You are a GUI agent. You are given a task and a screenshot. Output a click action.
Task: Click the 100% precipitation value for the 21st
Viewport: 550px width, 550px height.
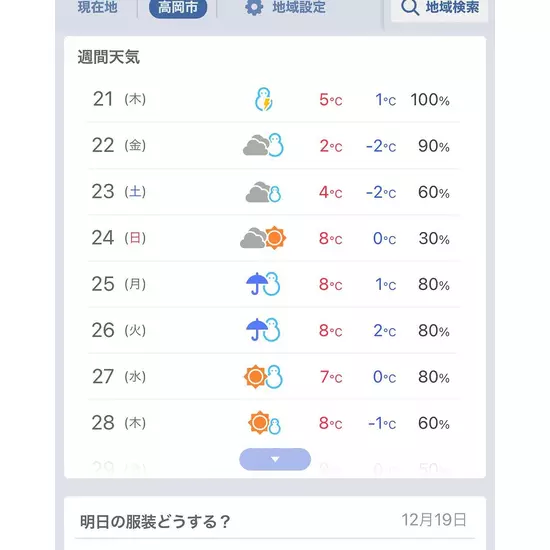click(x=430, y=100)
